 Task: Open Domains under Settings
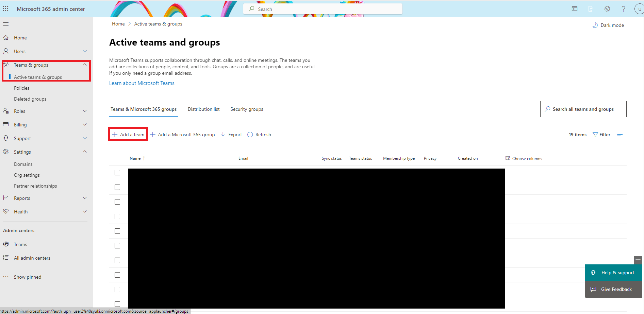pyautogui.click(x=23, y=164)
